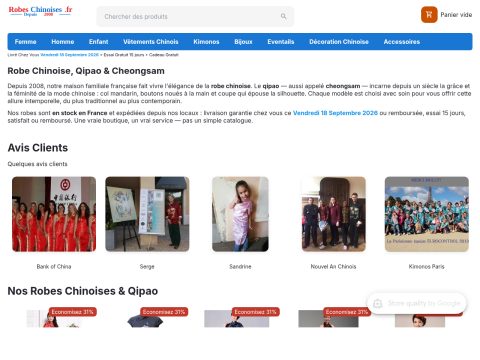Viewport: 480px width, 360px height.
Task: Go to Décoration Chinoise category
Action: click(x=339, y=42)
